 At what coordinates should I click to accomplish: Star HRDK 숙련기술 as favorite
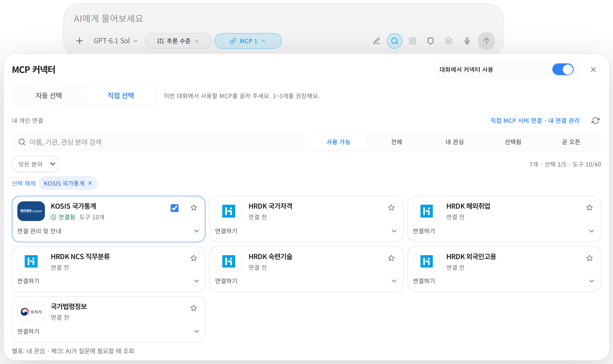click(x=391, y=258)
